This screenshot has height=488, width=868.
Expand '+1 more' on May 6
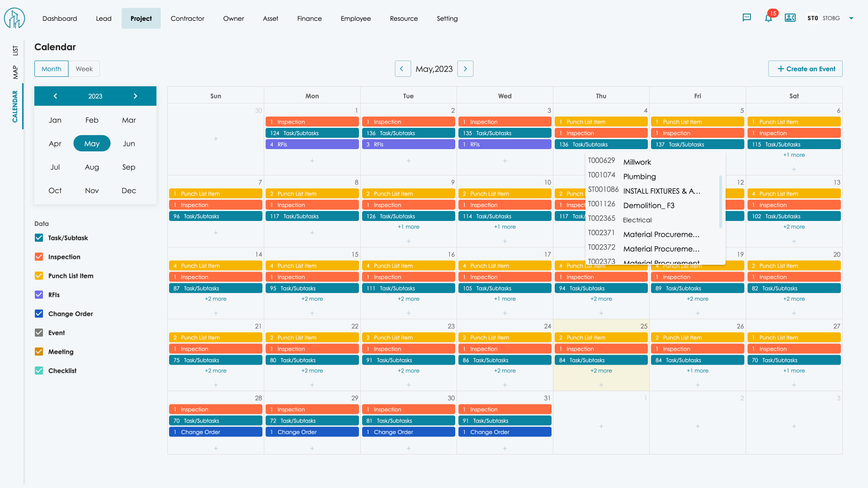pyautogui.click(x=794, y=155)
